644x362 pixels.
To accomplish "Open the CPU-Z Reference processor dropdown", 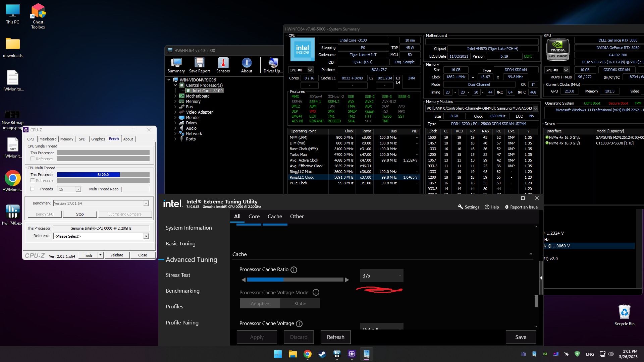I will 146,236.
